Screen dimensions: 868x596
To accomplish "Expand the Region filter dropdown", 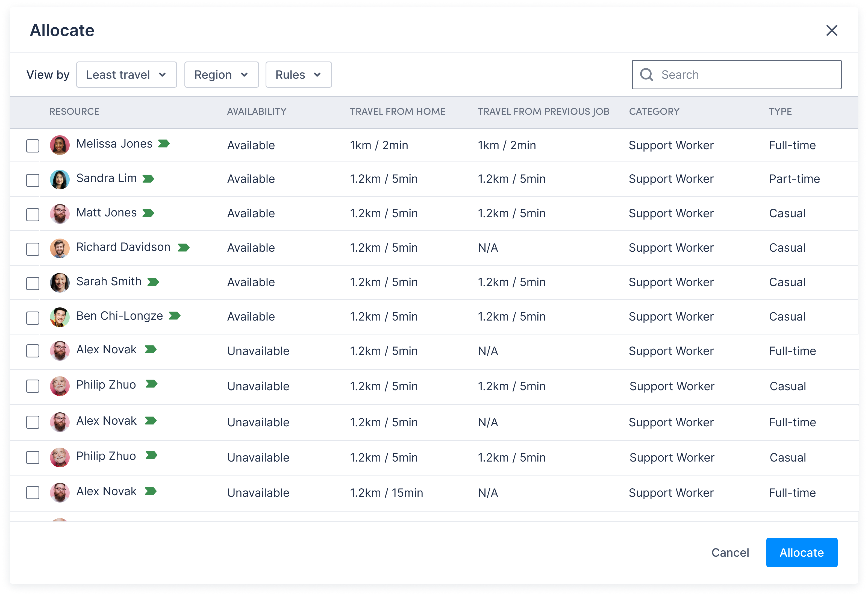I will (221, 74).
